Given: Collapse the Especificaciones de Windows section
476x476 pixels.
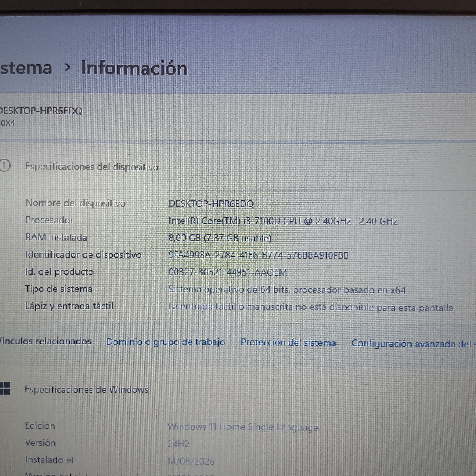Looking at the screenshot, I should pyautogui.click(x=86, y=390).
